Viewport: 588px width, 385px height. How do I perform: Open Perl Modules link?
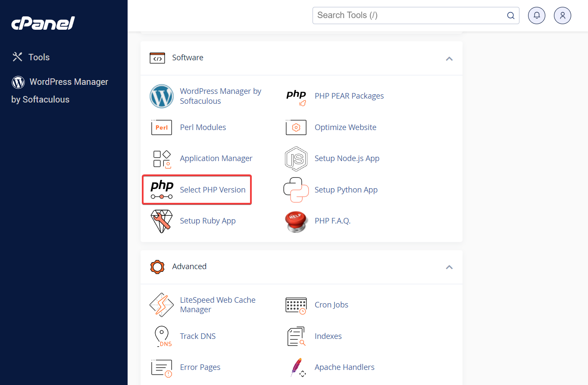point(203,127)
